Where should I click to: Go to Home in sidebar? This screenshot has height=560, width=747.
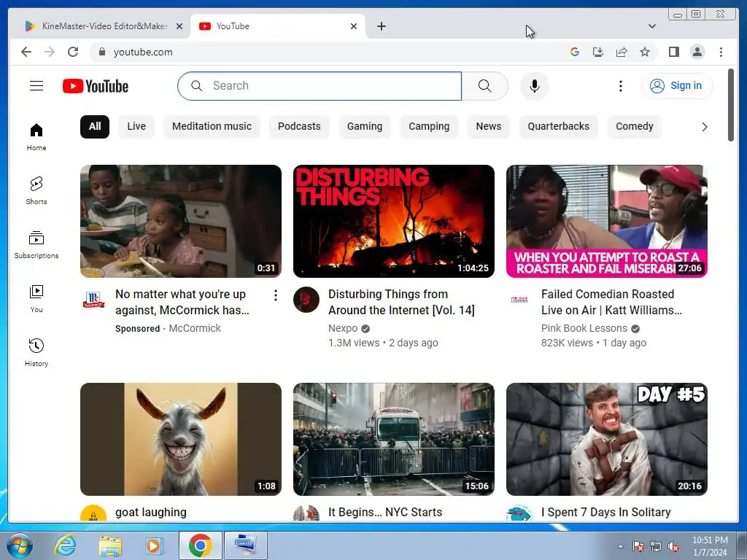[x=36, y=136]
